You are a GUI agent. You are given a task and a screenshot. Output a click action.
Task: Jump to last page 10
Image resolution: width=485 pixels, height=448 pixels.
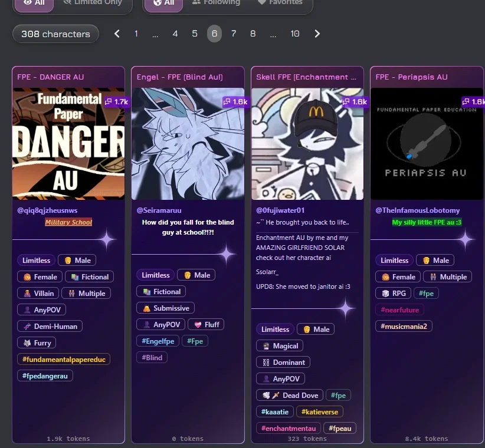coord(295,34)
